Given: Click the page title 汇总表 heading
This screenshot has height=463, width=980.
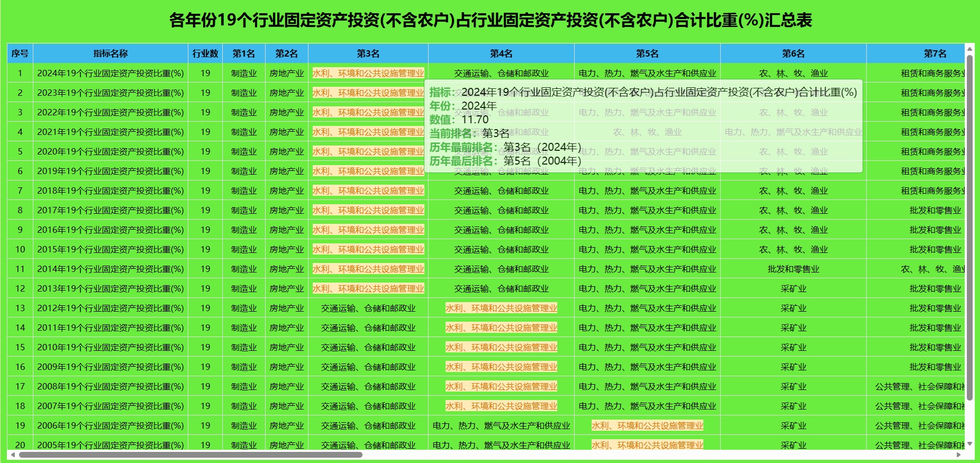Looking at the screenshot, I should point(490,20).
